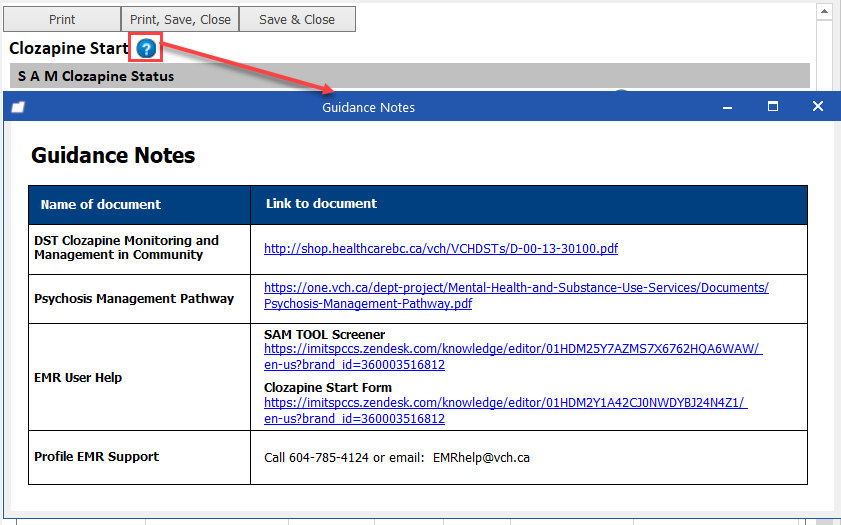
Task: Click the Guidance Notes title bar
Action: (x=368, y=107)
